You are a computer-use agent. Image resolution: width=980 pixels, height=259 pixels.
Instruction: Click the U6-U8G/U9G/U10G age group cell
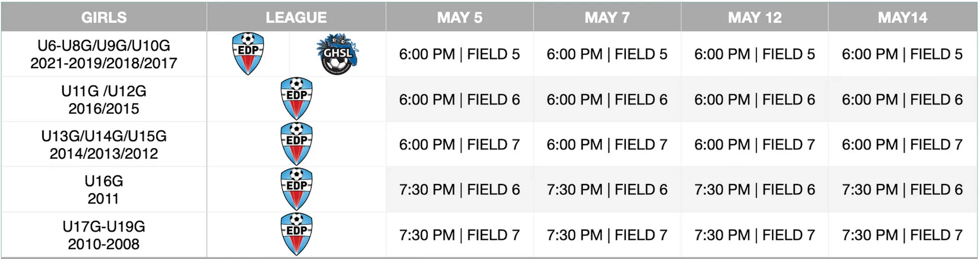[104, 54]
